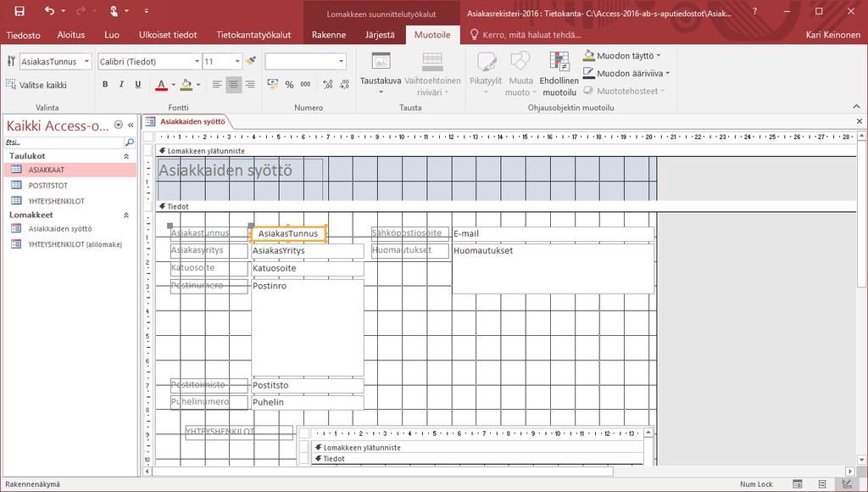Open the Calibri (Tiedot) font name dropdown
This screenshot has height=492, width=868.
pyautogui.click(x=197, y=61)
